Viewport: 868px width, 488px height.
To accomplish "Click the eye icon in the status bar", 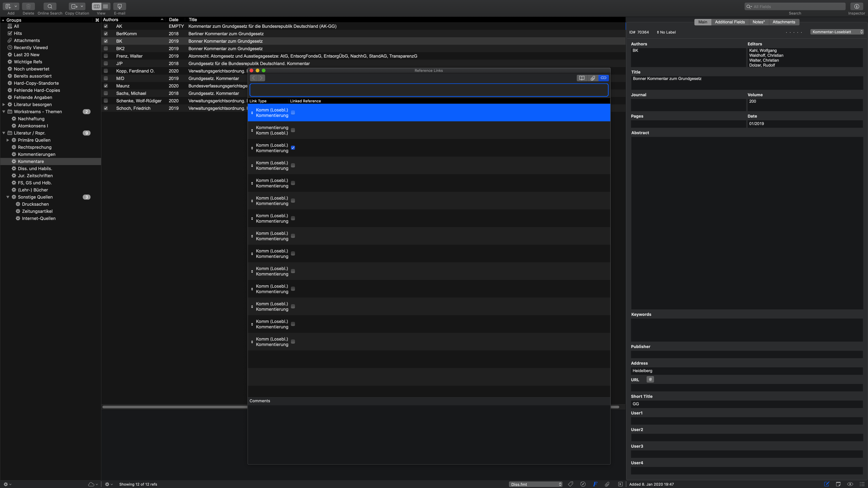I will (850, 484).
